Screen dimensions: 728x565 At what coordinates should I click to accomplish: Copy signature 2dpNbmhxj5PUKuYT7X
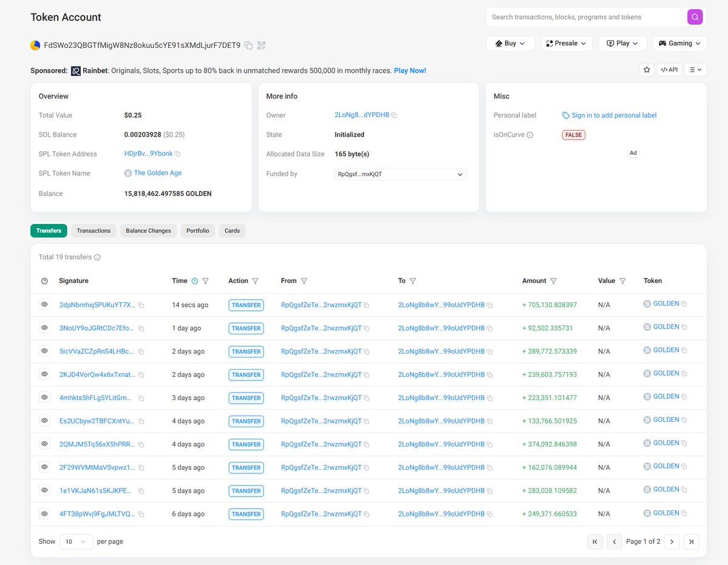point(141,305)
